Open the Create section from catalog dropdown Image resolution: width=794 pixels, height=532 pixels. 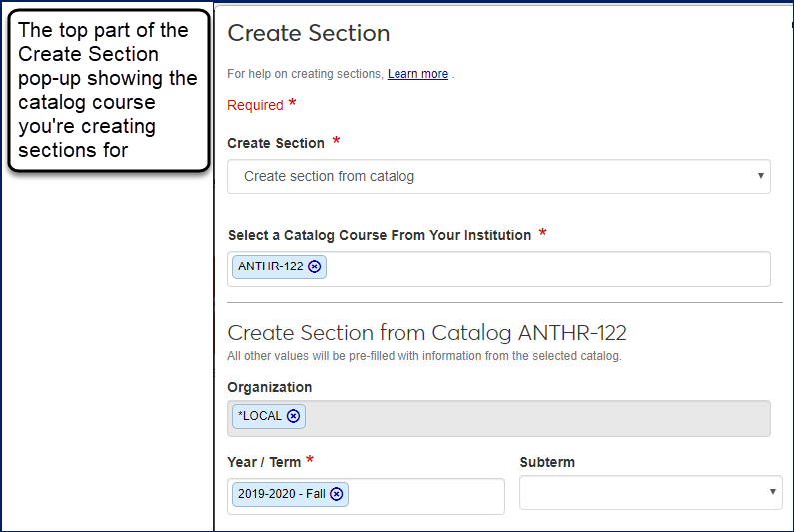click(x=498, y=177)
